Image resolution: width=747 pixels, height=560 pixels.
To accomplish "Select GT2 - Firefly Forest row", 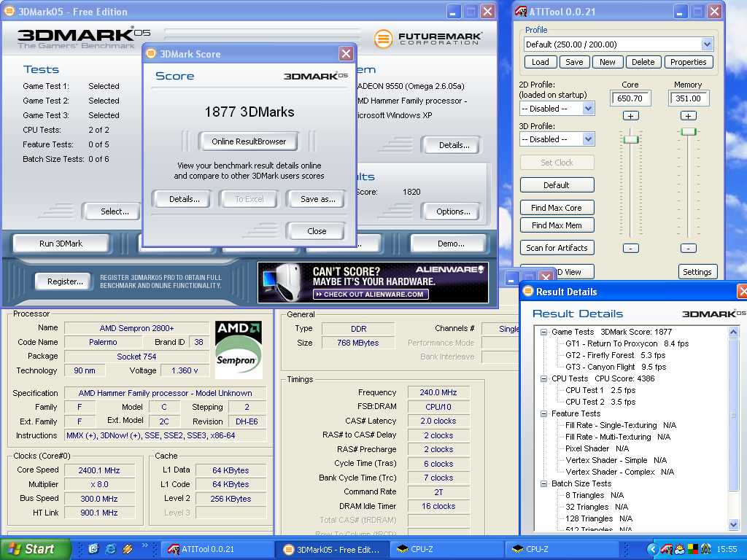I will [x=616, y=355].
